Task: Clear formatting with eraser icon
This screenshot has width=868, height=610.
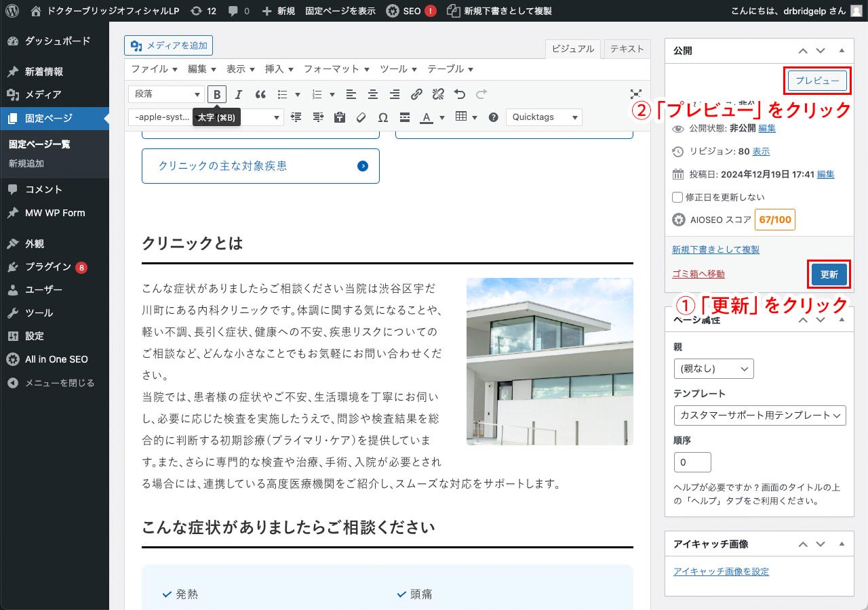Action: (x=361, y=117)
